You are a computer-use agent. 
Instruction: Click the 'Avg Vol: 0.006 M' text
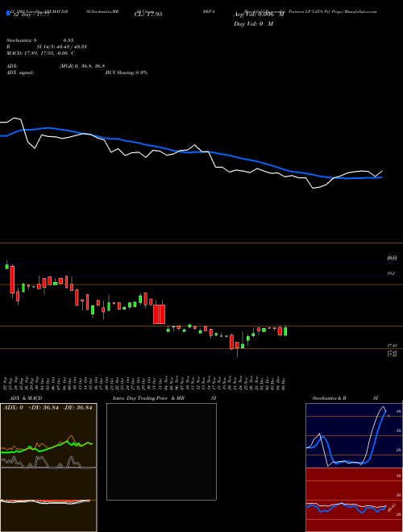pyautogui.click(x=259, y=15)
